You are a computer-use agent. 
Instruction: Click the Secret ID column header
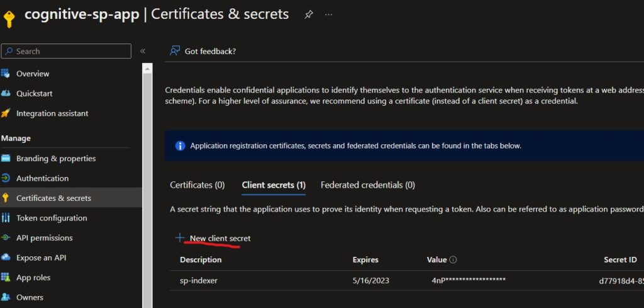(x=620, y=260)
